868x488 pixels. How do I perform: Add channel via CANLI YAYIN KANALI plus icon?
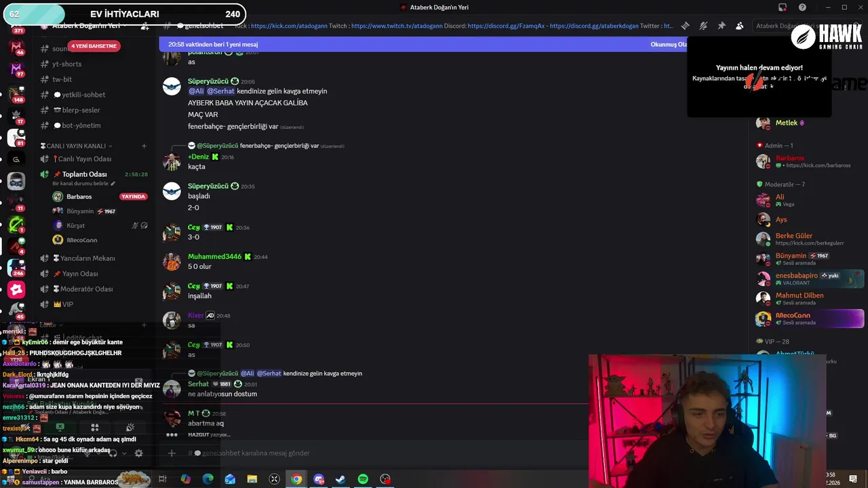coord(144,146)
